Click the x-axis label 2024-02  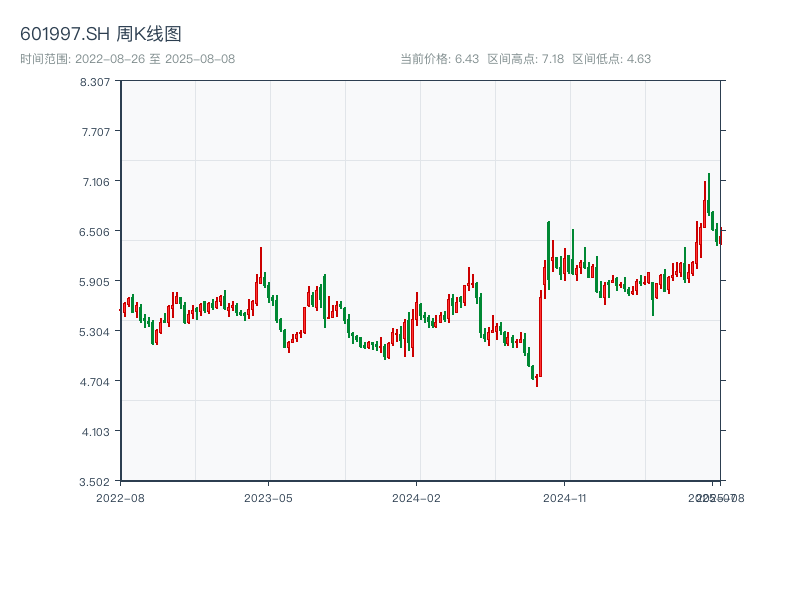click(x=416, y=498)
